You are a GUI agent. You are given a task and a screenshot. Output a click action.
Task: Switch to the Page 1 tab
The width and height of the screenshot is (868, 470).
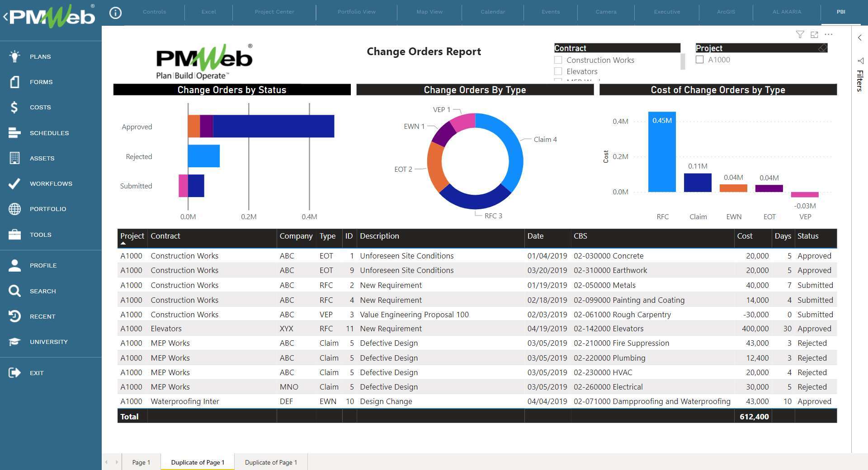tap(141, 462)
